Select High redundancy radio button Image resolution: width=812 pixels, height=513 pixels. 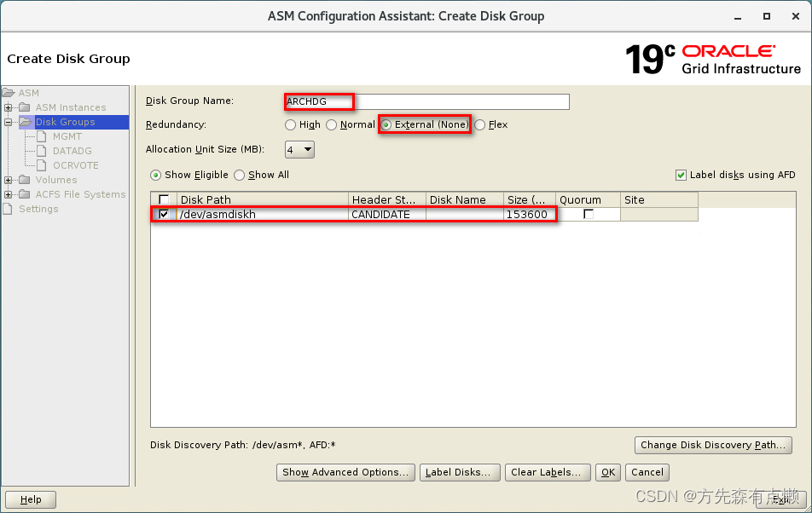point(291,125)
